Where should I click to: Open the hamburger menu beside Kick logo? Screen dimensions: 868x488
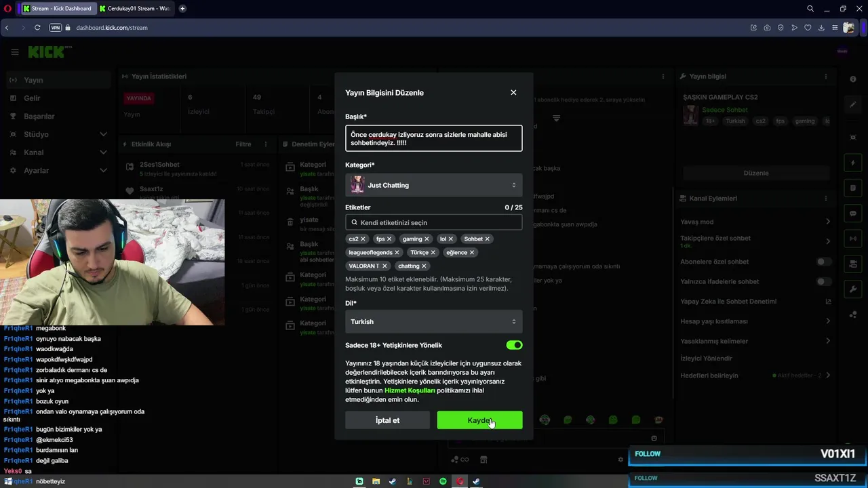click(15, 52)
